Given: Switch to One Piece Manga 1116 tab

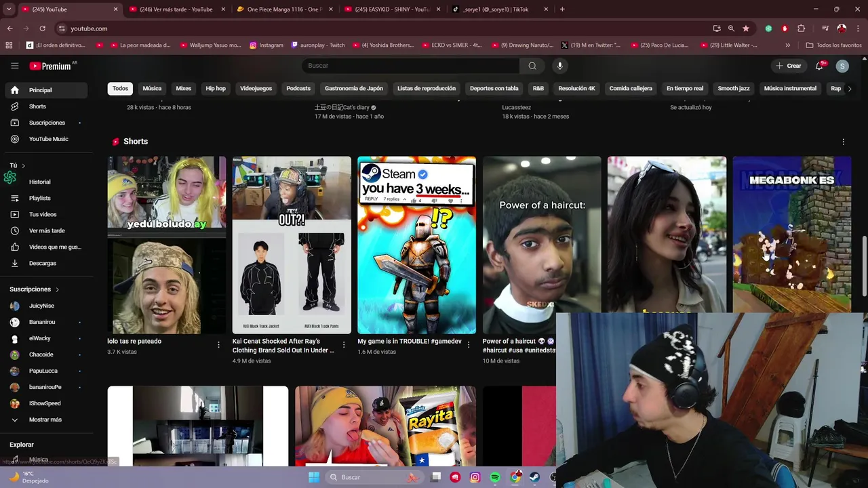Looking at the screenshot, I should 283,9.
